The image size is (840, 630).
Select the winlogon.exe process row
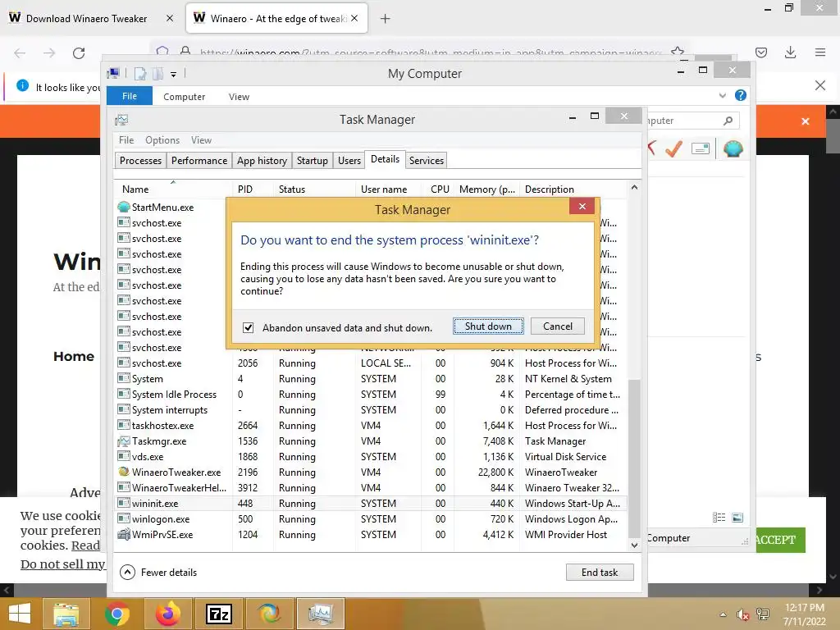point(370,519)
